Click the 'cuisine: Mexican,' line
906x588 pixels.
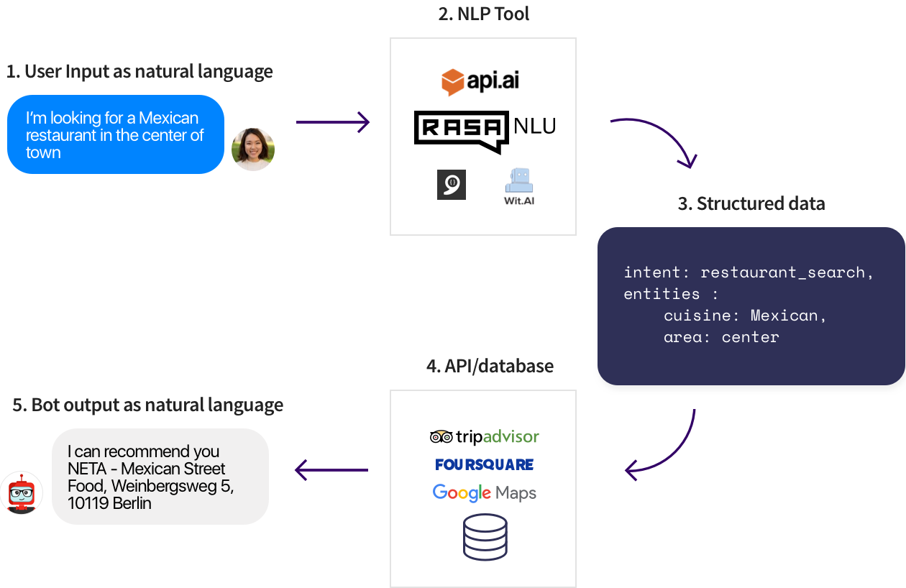[746, 316]
